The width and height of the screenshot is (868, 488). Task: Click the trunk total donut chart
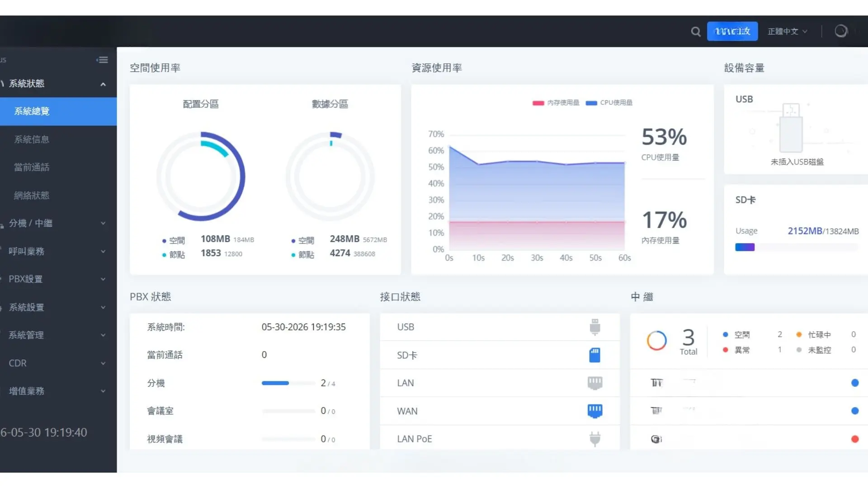pyautogui.click(x=656, y=341)
